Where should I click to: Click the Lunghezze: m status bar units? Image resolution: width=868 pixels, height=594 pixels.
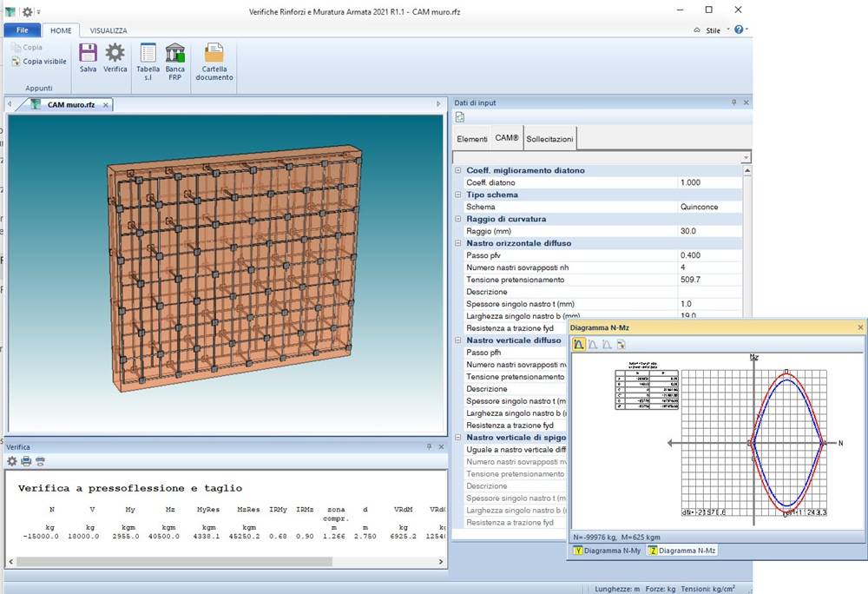click(x=617, y=589)
